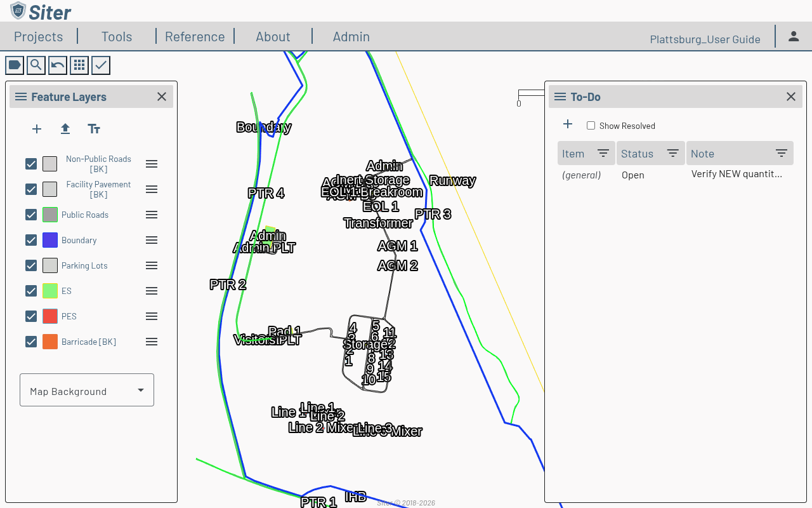Click the Verify NEW quantit... note cell
Image resolution: width=812 pixels, height=508 pixels.
[x=737, y=173]
